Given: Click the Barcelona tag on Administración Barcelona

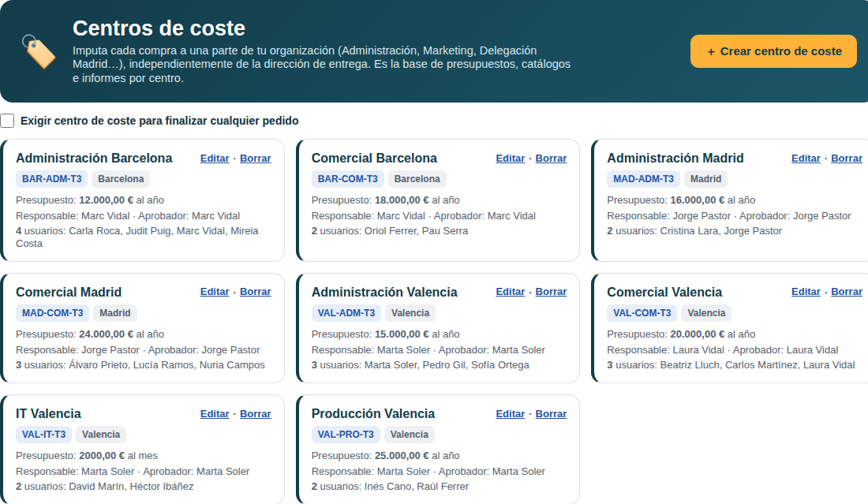Looking at the screenshot, I should [121, 179].
